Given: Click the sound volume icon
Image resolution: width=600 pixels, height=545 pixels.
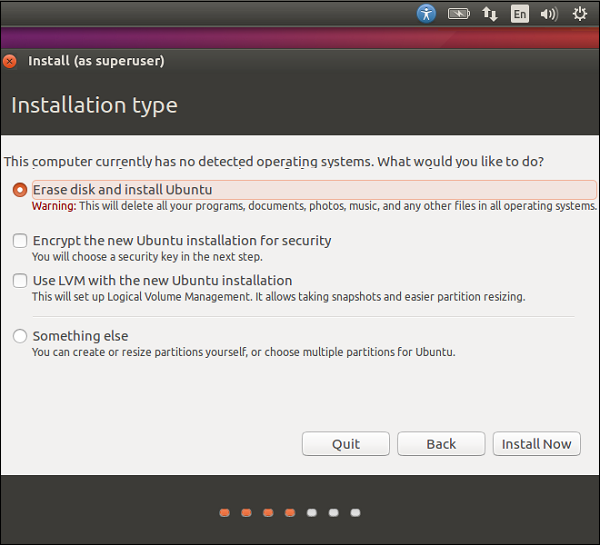Looking at the screenshot, I should 548,14.
